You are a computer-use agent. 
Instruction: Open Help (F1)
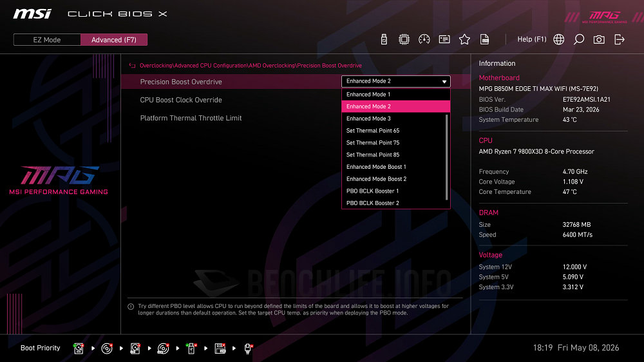[532, 39]
